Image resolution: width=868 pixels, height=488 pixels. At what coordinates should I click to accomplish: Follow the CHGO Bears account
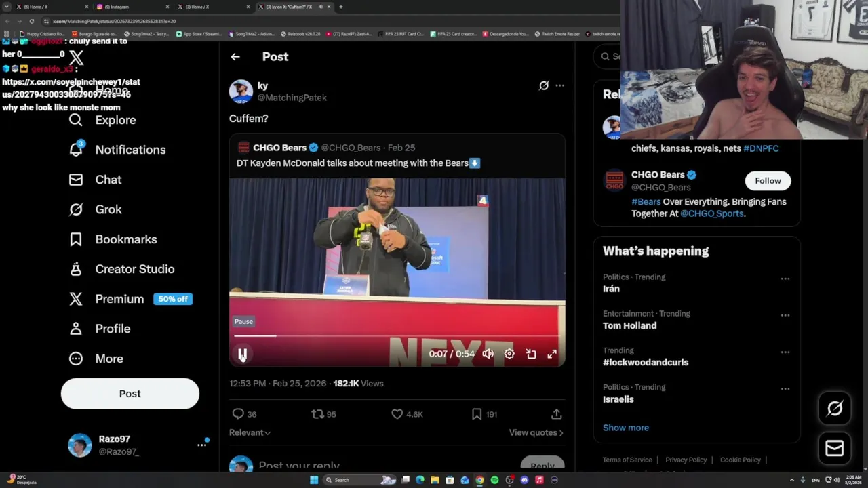(768, 181)
